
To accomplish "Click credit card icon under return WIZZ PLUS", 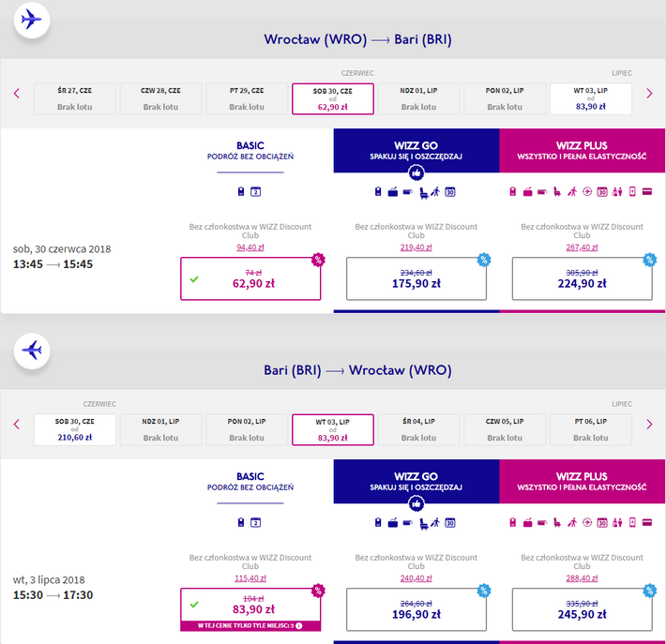I will [x=647, y=522].
